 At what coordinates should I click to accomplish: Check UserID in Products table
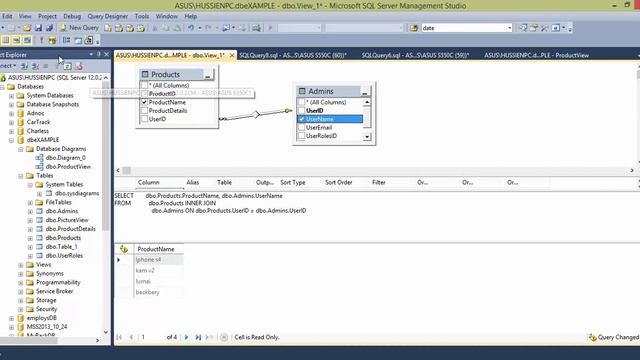(x=144, y=119)
